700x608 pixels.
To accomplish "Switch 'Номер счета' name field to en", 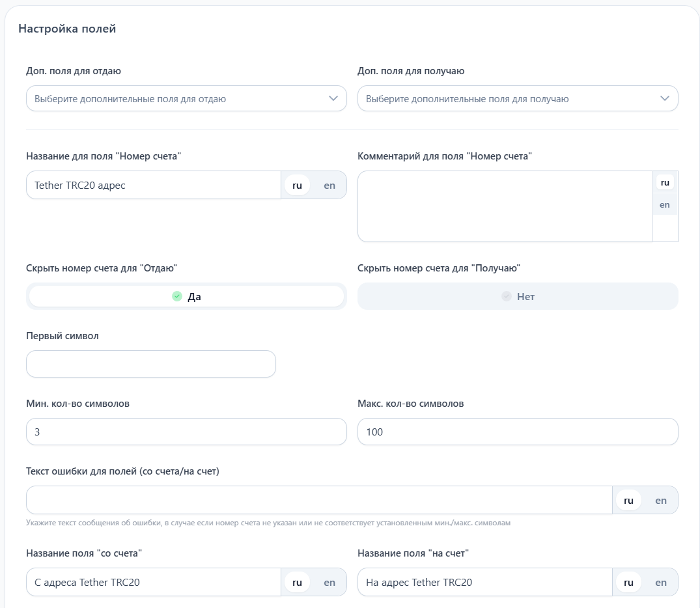I will (329, 186).
